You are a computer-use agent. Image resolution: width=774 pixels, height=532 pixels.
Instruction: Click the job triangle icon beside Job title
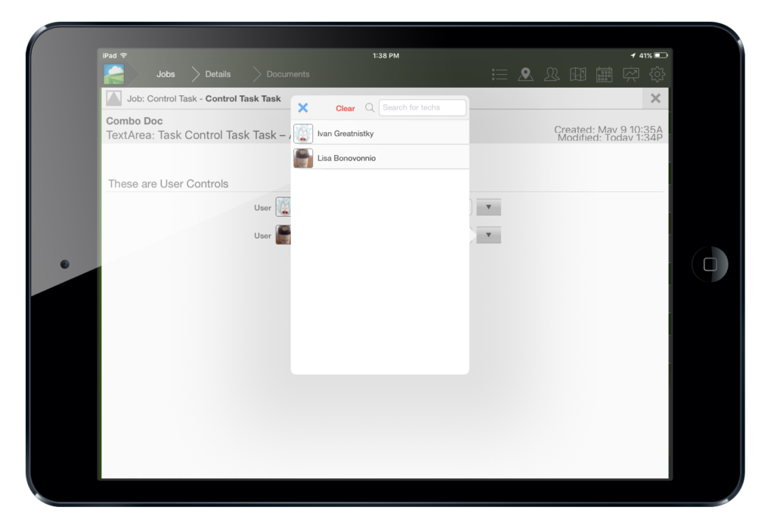point(113,98)
